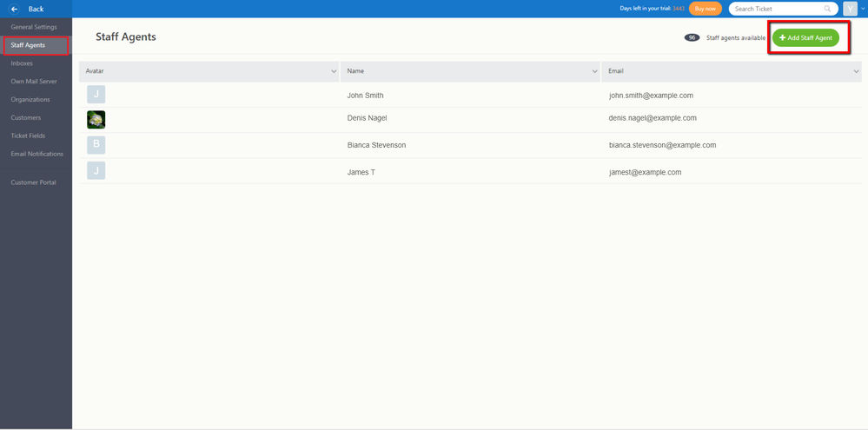Click Denis Nagel's flower avatar
Viewport: 868px width, 430px height.
pos(96,120)
